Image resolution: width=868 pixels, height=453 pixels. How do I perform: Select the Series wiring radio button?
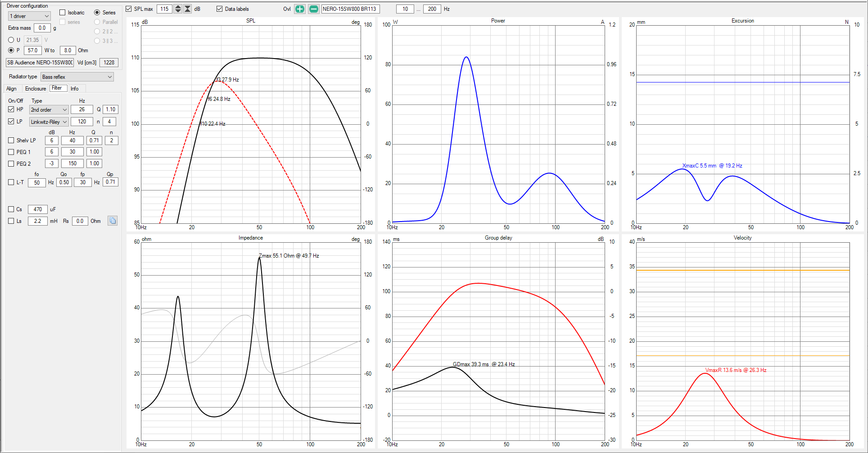[97, 13]
